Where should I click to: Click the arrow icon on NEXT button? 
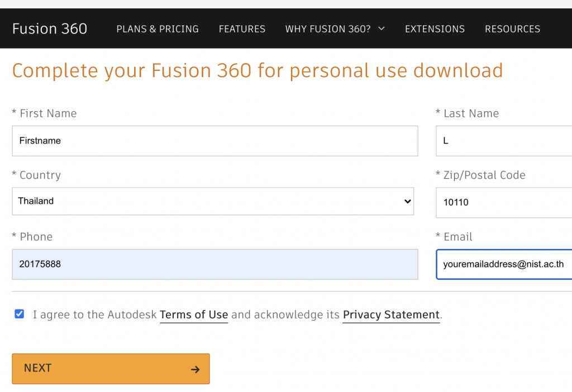[195, 369]
